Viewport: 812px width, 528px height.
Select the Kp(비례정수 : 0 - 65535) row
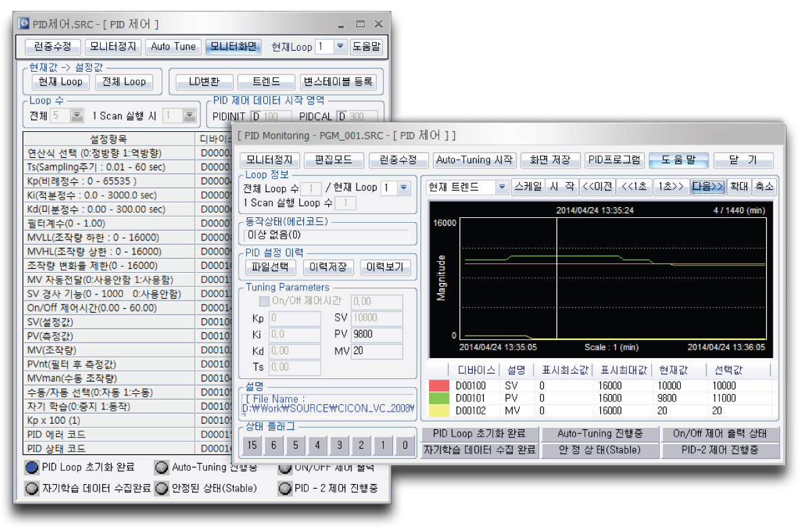(110, 181)
